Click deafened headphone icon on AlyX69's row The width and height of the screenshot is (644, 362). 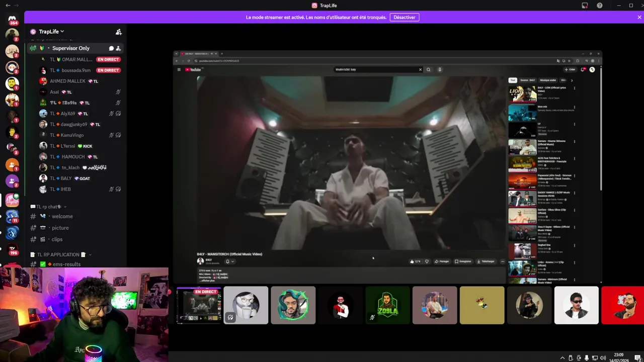click(x=118, y=114)
